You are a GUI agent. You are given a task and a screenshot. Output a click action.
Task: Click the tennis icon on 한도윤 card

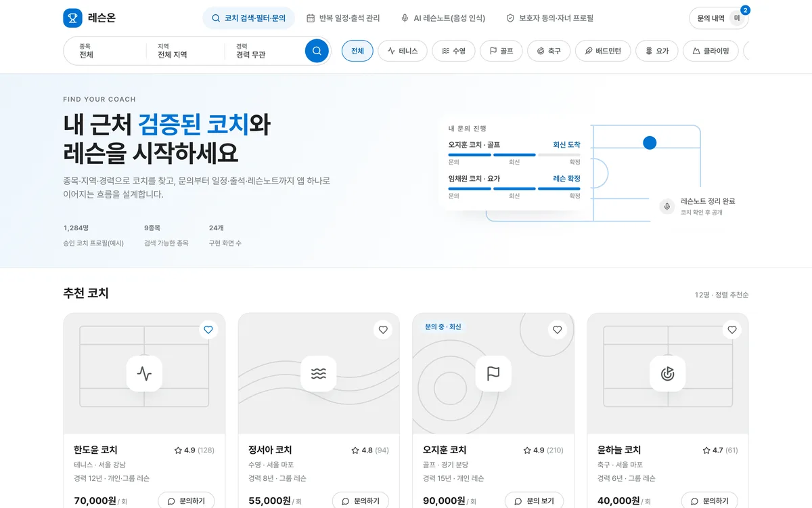[144, 373]
